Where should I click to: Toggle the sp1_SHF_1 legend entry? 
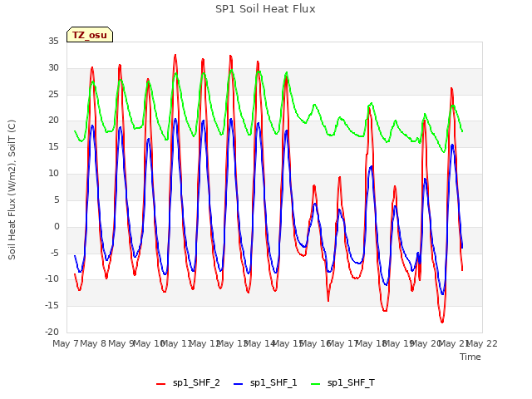pos(266,383)
